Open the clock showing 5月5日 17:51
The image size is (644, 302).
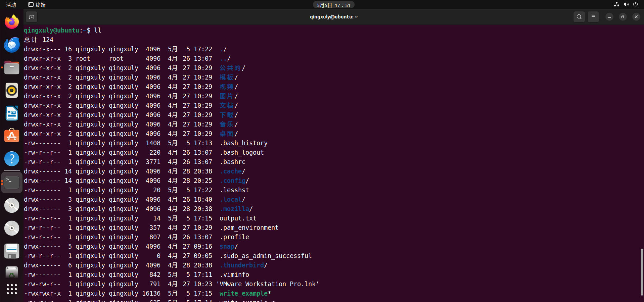334,5
